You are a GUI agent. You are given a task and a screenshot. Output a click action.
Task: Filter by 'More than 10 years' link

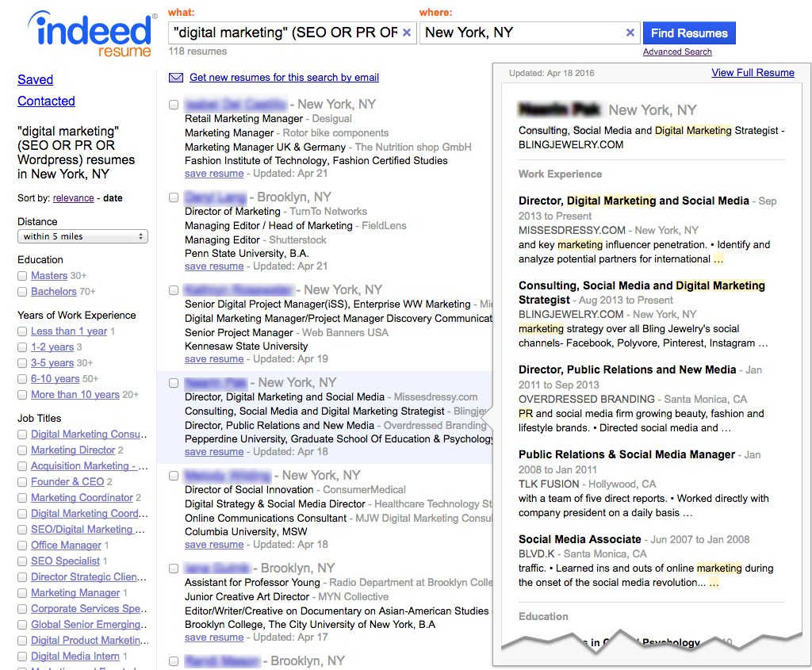click(75, 395)
